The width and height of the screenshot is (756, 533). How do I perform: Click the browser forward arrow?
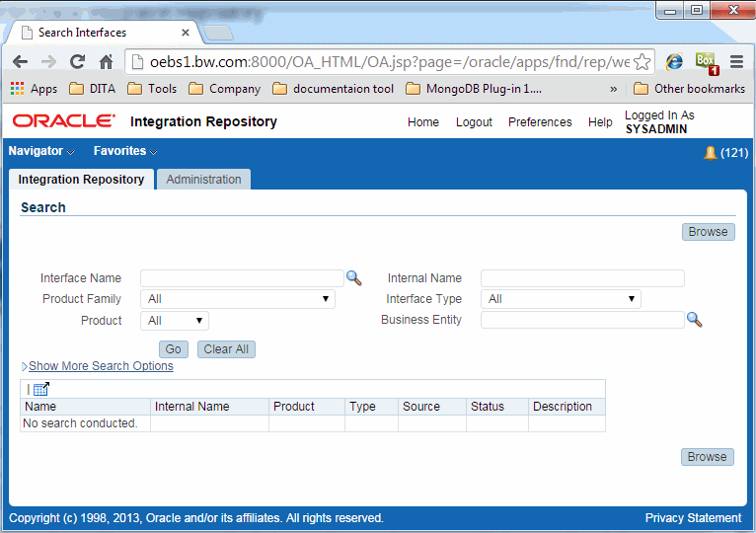[x=48, y=62]
